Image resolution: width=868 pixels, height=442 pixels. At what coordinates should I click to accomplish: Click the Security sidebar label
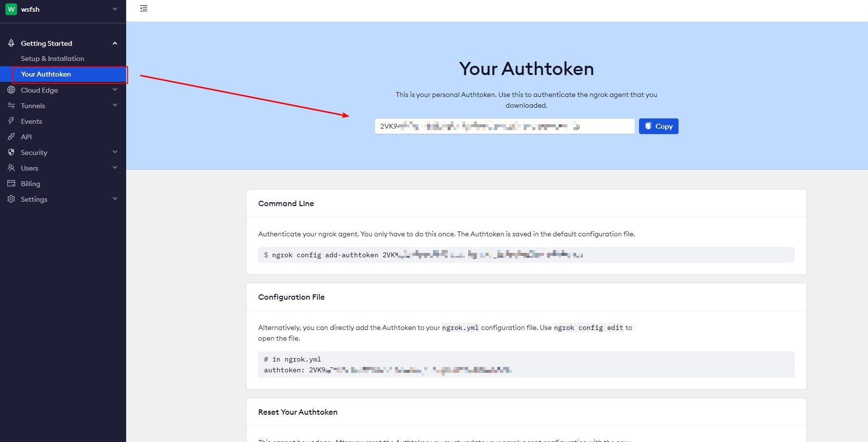tap(34, 153)
